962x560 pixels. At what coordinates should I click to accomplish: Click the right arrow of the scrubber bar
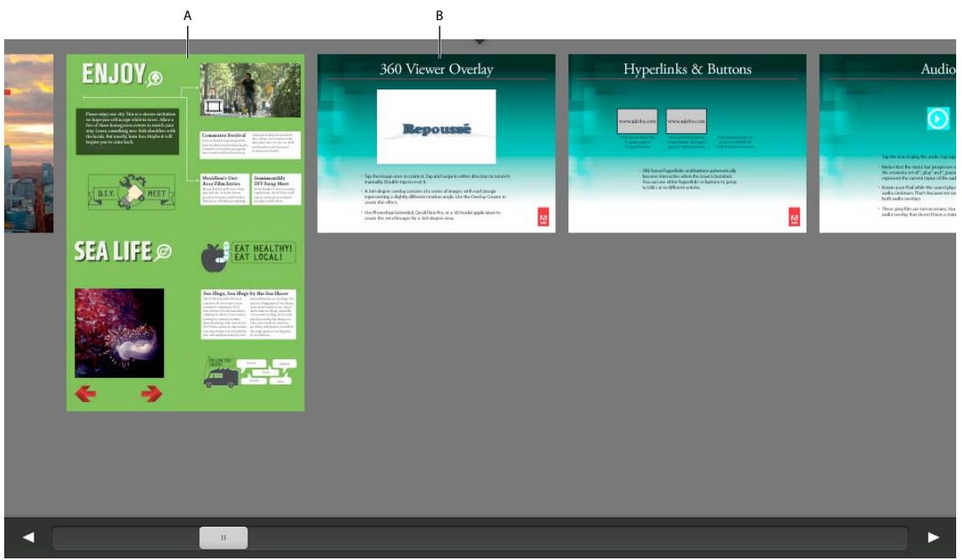(x=933, y=537)
